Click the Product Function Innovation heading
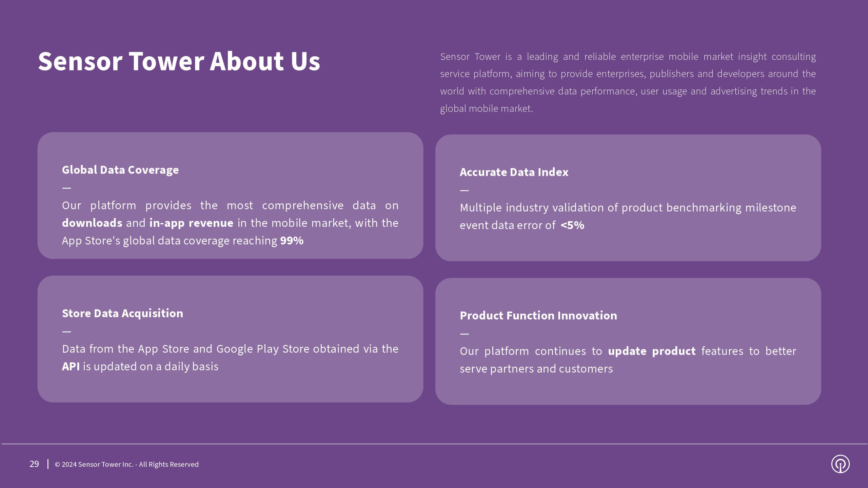Image resolution: width=868 pixels, height=488 pixels. (538, 316)
